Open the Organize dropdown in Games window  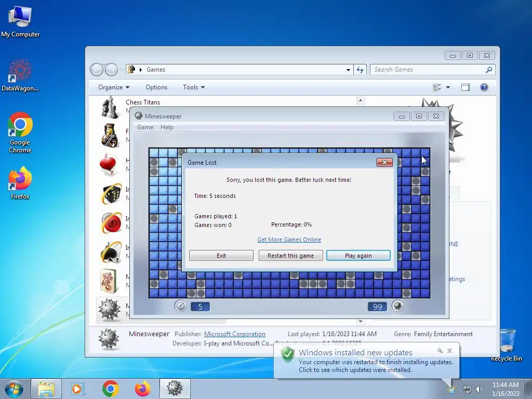click(114, 87)
